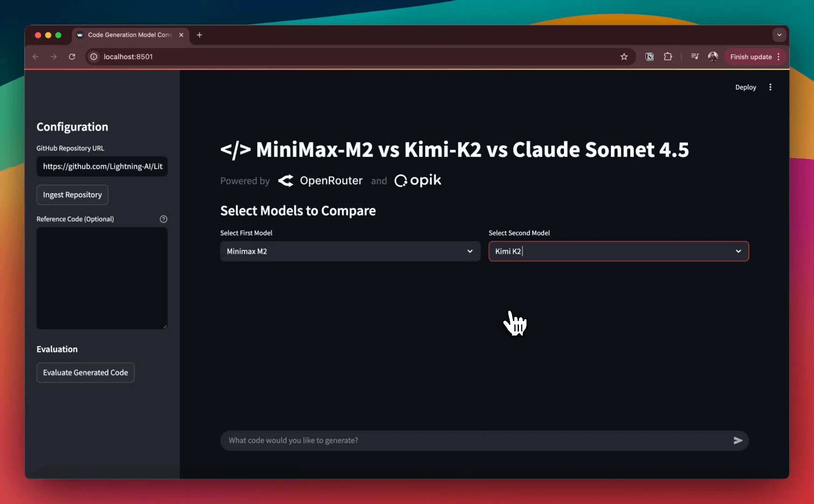Open Chrome's three-dot menu beside Finish update
Image resolution: width=814 pixels, height=504 pixels.
[x=779, y=56]
